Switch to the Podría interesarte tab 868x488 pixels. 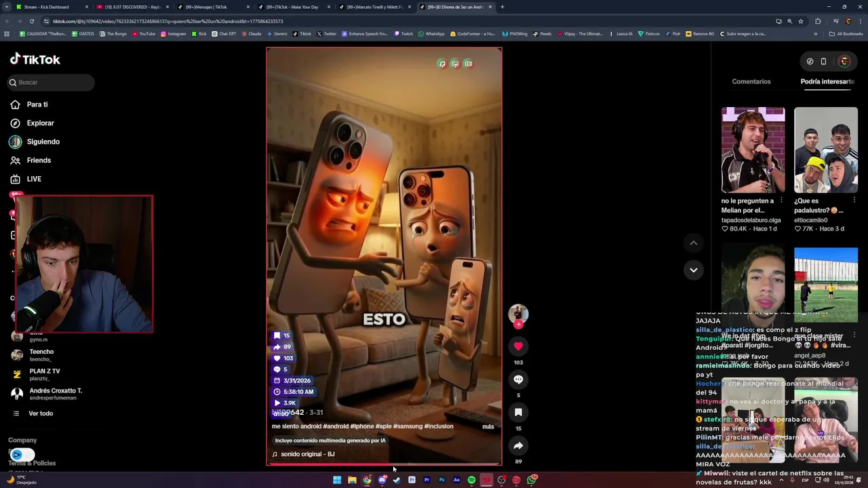[x=827, y=81]
